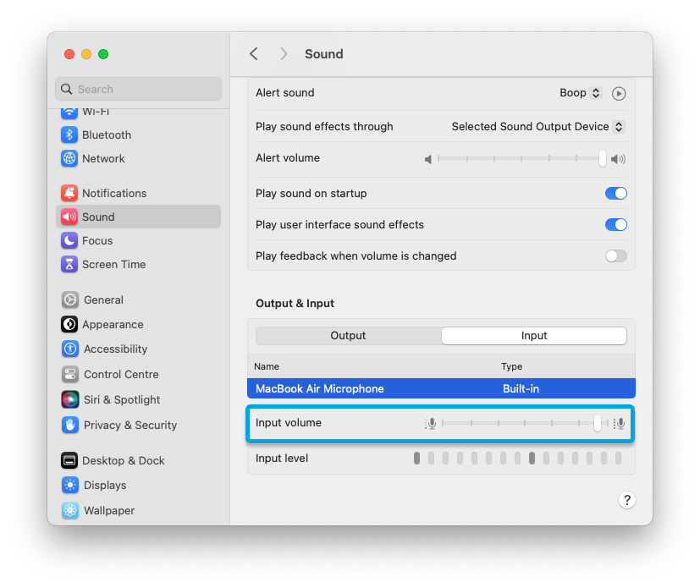Click the Siri & Spotlight icon
Screen dimensions: 700x588
pos(69,399)
